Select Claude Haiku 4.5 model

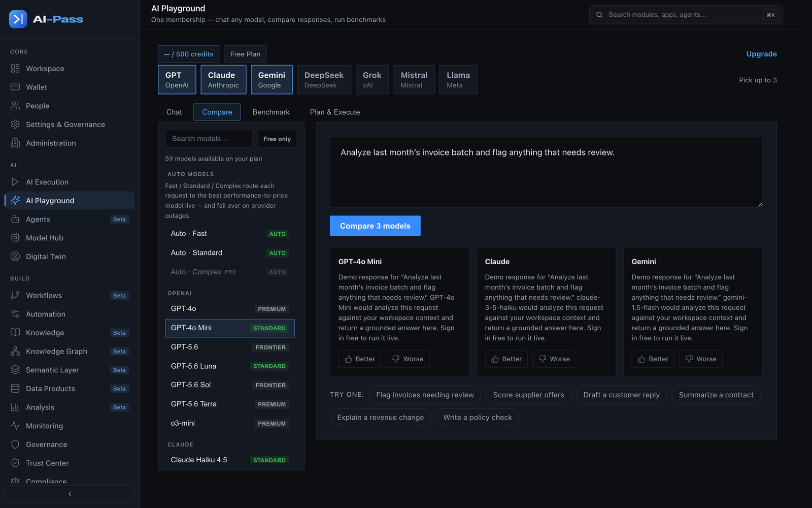230,460
